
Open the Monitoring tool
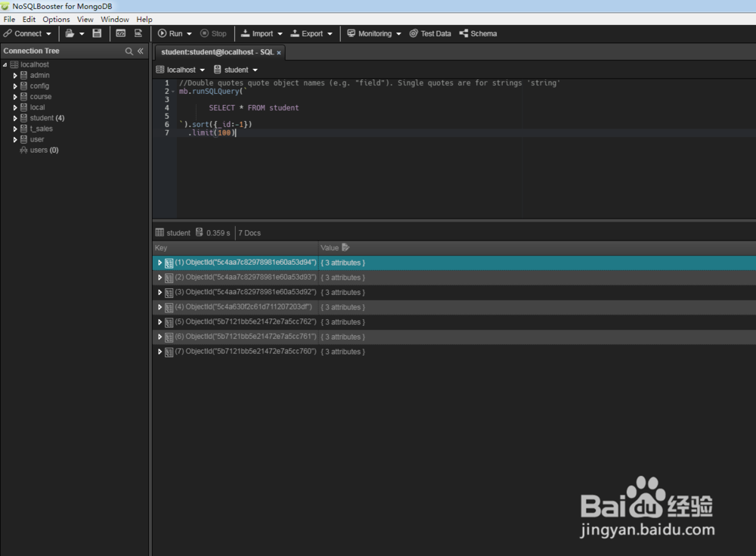[370, 34]
